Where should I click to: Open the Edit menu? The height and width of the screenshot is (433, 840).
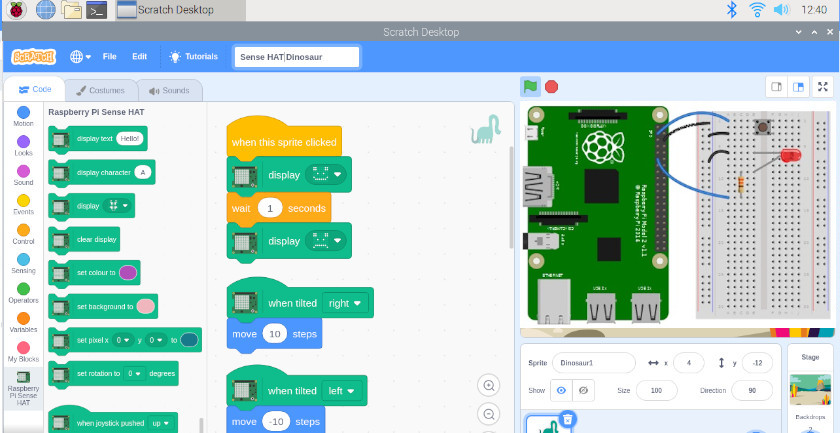(x=139, y=56)
